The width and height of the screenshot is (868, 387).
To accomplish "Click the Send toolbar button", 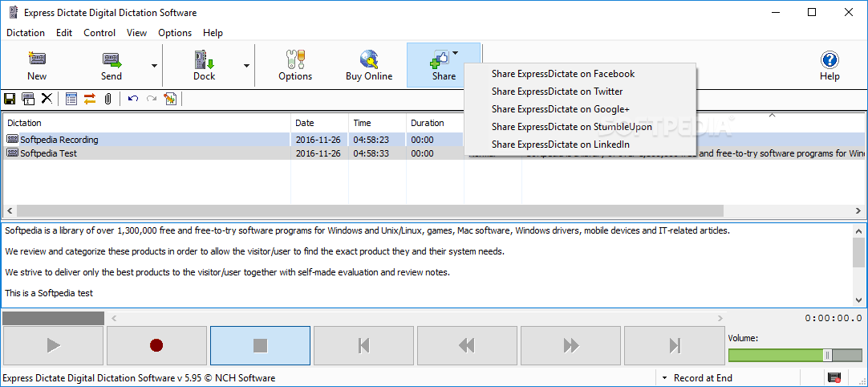I will [x=112, y=65].
